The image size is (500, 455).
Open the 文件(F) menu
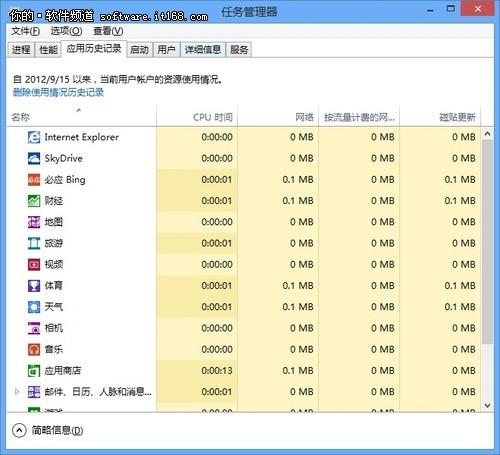coord(26,31)
